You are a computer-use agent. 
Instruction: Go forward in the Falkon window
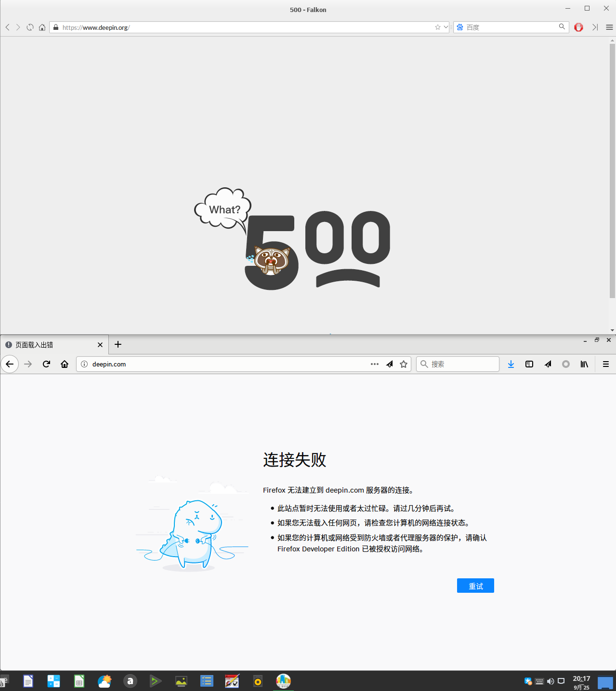tap(18, 27)
